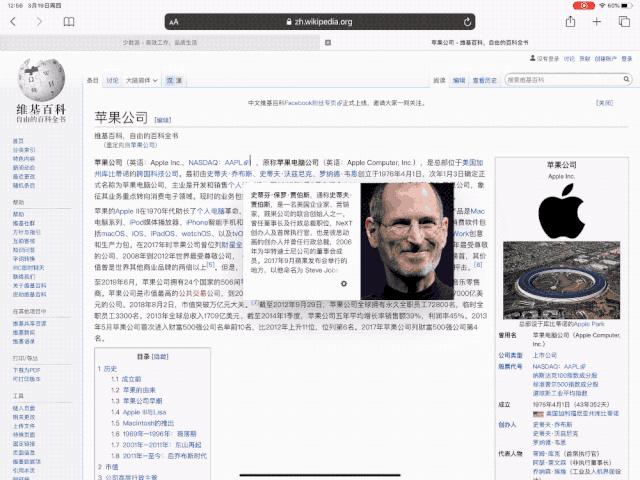This screenshot has height=480, width=640.
Task: Click the US flag icon in infobox
Action: click(538, 413)
